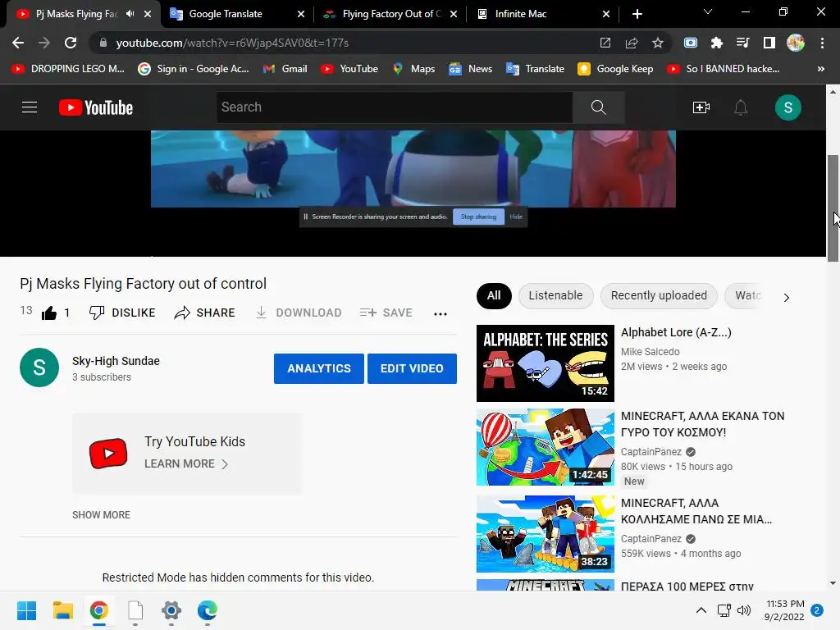840x630 pixels.
Task: Click the EDIT VIDEO button
Action: [412, 368]
